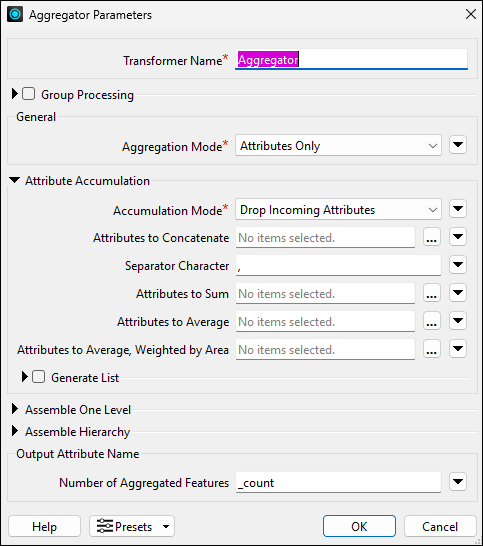
Task: Enable the Generate List checkbox
Action: 39,377
